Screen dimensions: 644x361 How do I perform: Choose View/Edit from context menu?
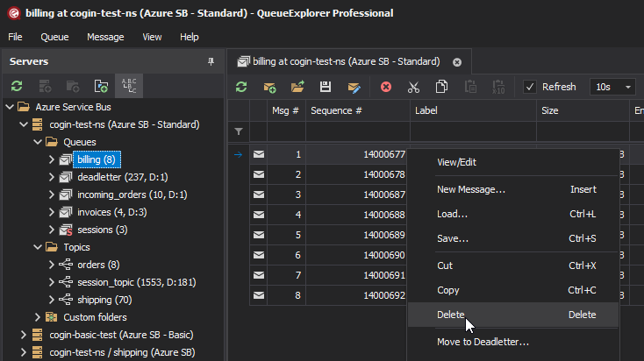512,162
